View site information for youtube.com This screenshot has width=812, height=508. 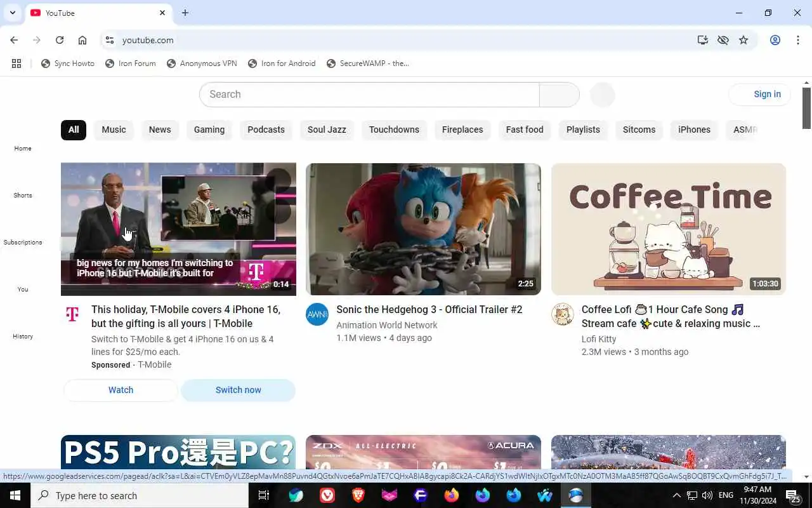pos(110,40)
